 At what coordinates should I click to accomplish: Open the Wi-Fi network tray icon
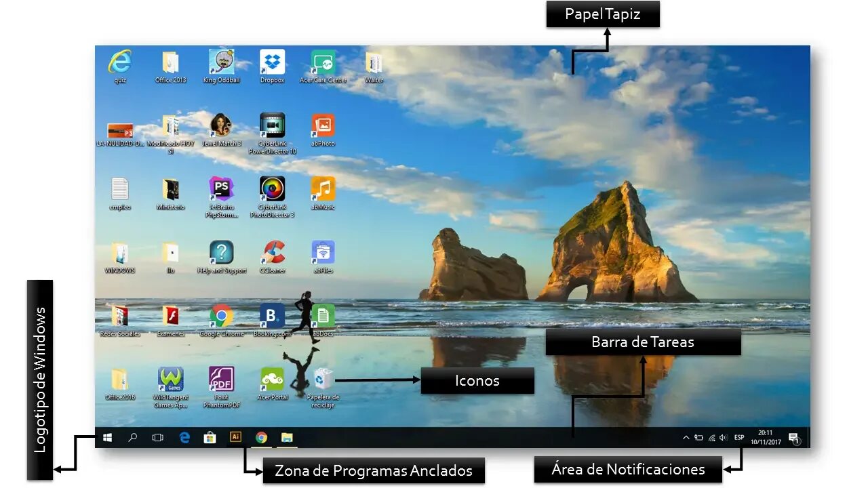tap(711, 438)
